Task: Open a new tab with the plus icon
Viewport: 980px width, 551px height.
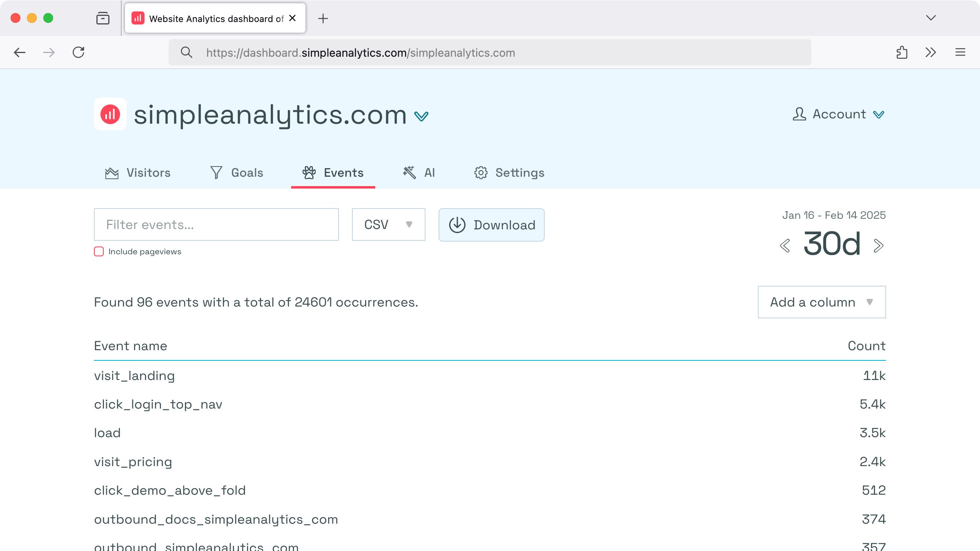Action: 323,18
